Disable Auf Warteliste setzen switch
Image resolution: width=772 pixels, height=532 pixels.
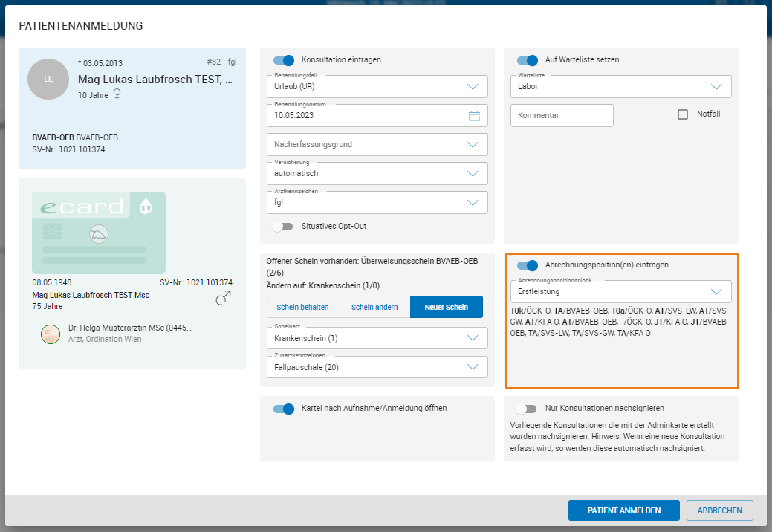(528, 60)
